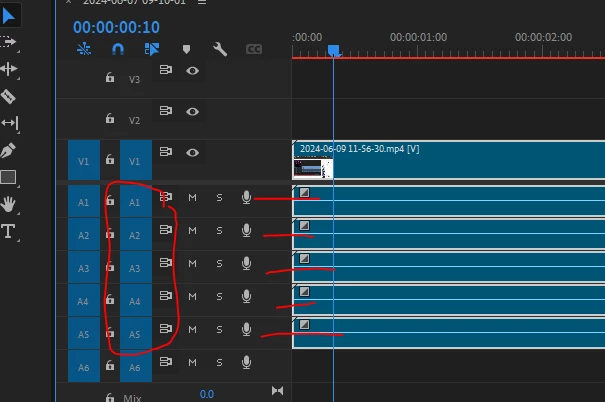Toggle sync lock for V2

166,111
